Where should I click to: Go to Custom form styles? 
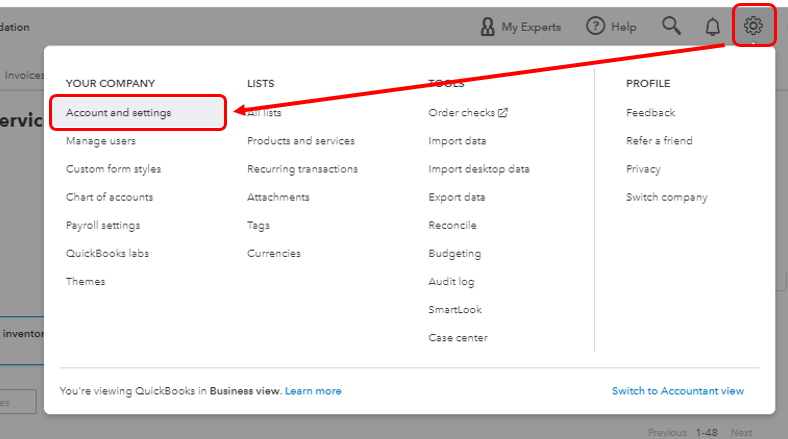(113, 169)
